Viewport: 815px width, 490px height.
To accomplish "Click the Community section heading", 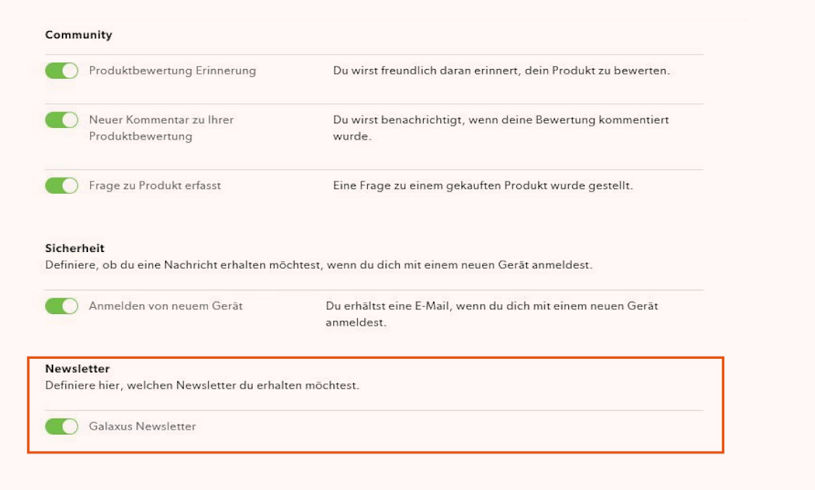I will tap(78, 35).
